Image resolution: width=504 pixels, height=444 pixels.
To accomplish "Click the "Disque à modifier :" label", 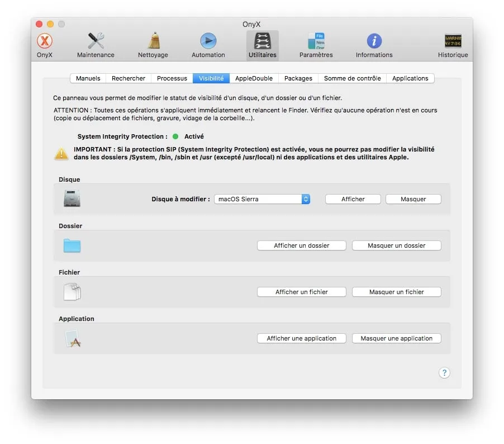I will click(180, 199).
